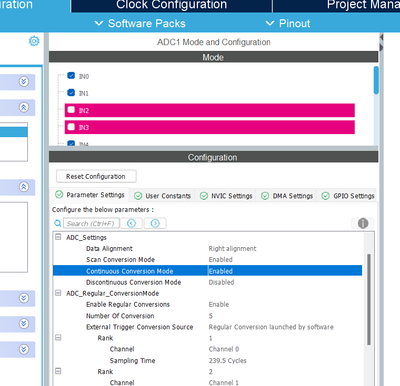Click the parameter list vertical scrollbar

pos(369,299)
